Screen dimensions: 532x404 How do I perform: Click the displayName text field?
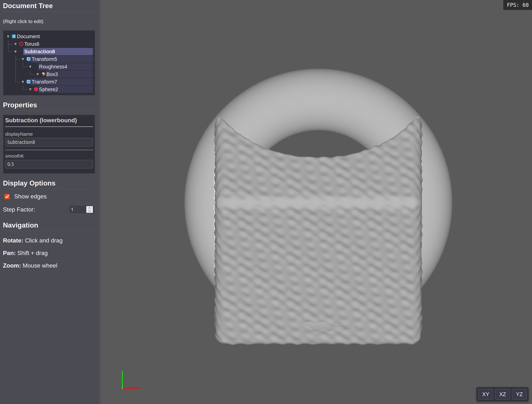click(49, 142)
